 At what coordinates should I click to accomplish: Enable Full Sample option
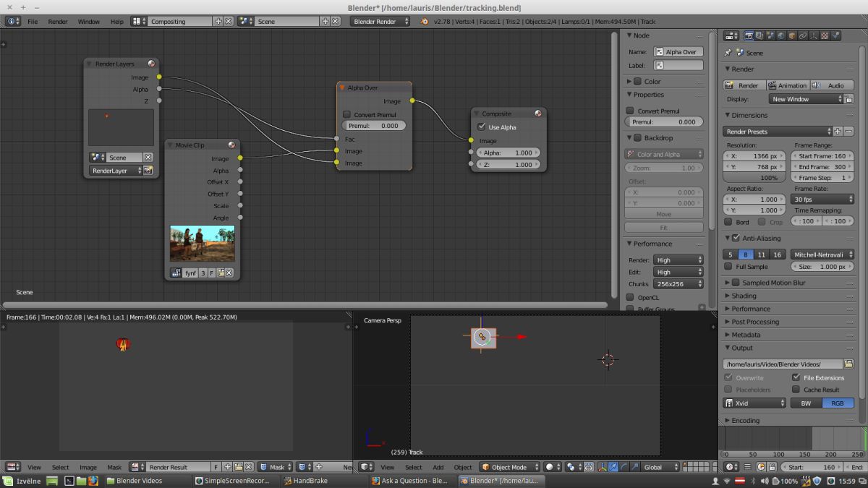[x=728, y=267]
